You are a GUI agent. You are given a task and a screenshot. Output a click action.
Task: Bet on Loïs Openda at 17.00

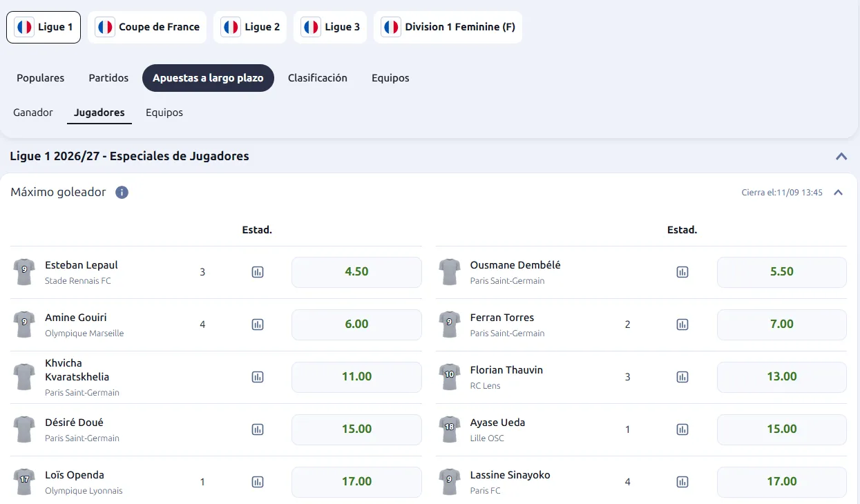[356, 482]
